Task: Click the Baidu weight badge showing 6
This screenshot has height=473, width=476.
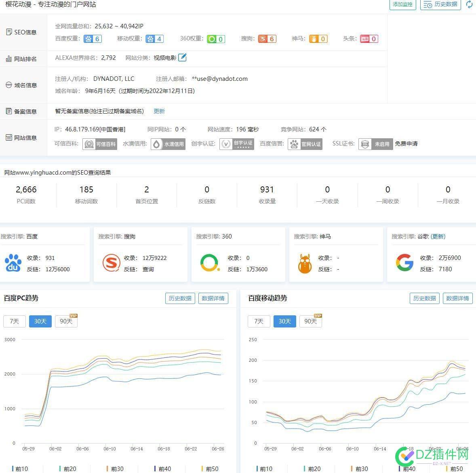Action: click(x=93, y=39)
